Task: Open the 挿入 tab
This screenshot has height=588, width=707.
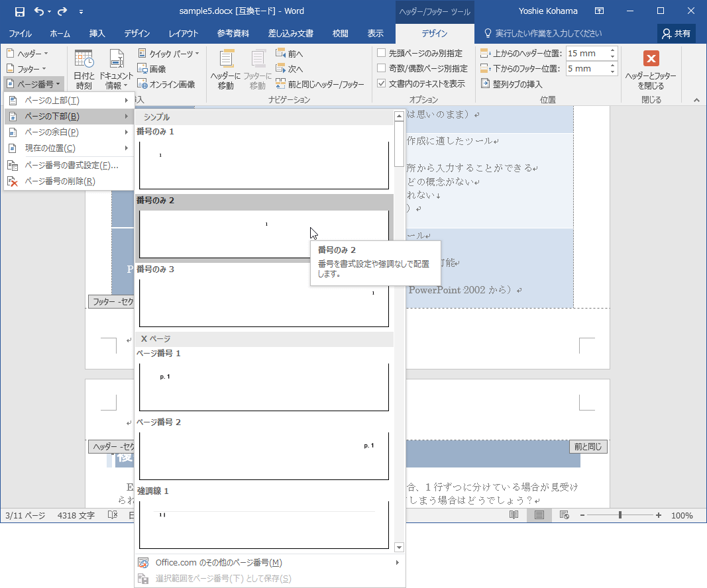Action: 97,33
